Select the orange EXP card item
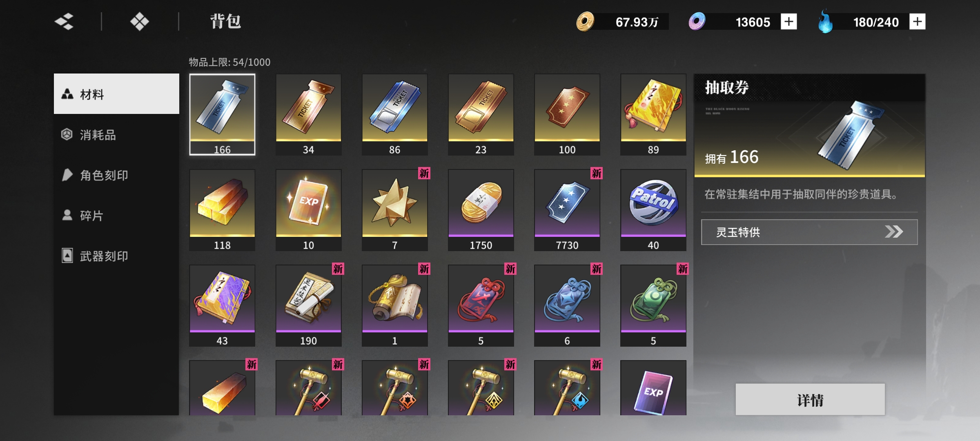 coord(308,210)
